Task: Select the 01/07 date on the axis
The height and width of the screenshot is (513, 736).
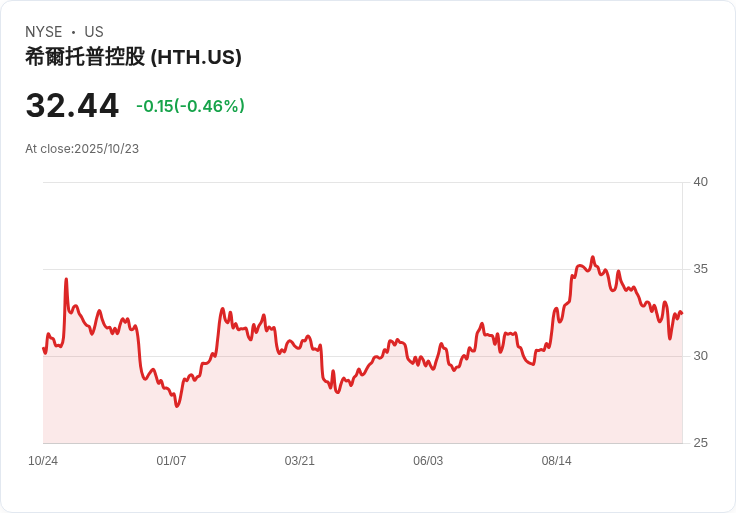Action: (x=171, y=461)
